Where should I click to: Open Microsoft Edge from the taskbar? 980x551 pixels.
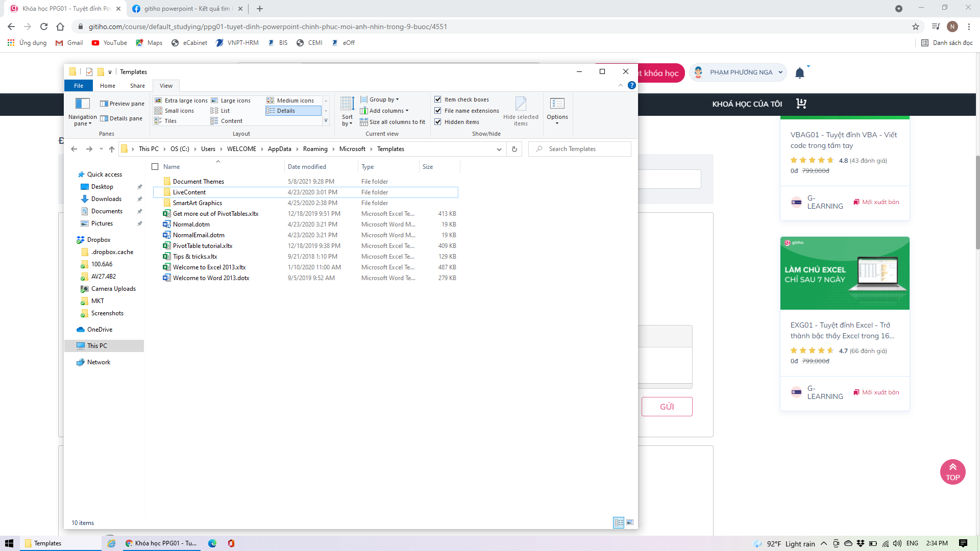(x=212, y=543)
